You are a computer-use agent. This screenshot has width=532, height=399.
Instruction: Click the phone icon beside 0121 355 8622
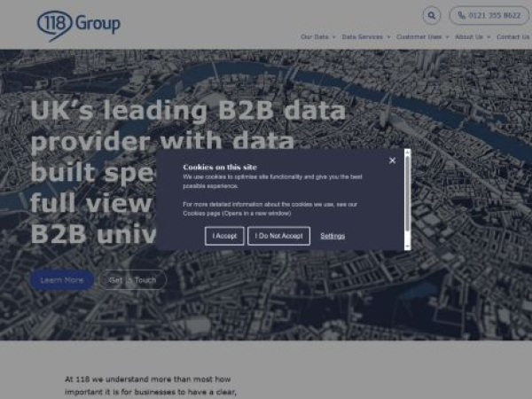(461, 15)
